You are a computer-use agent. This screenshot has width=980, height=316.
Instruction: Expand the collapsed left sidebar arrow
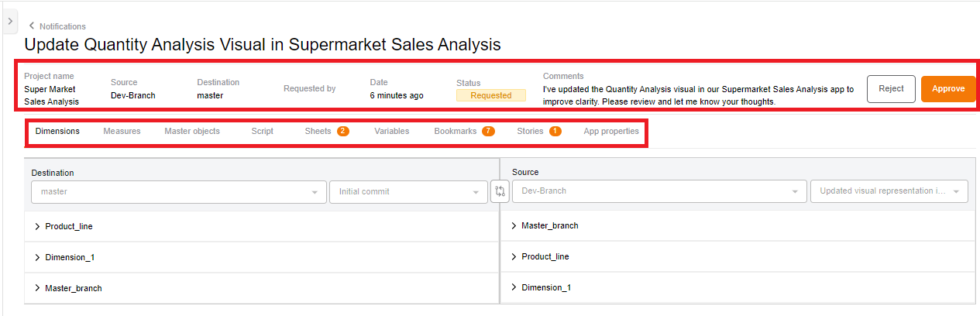(x=9, y=22)
